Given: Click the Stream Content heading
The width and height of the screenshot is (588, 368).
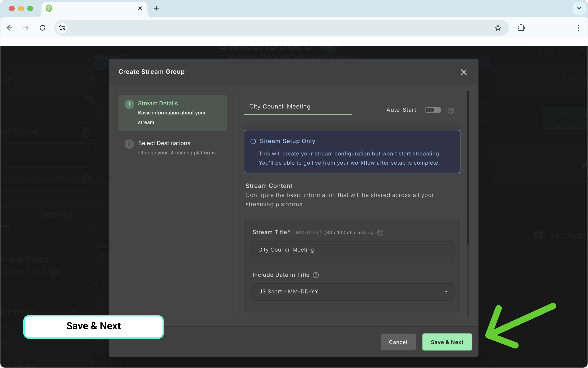Looking at the screenshot, I should click(269, 186).
